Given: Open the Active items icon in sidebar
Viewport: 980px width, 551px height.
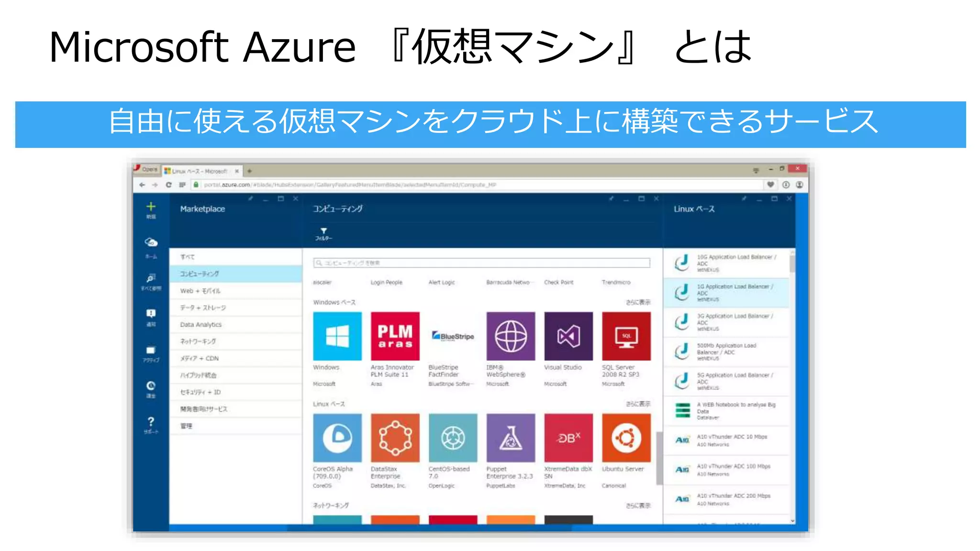Looking at the screenshot, I should tap(151, 350).
